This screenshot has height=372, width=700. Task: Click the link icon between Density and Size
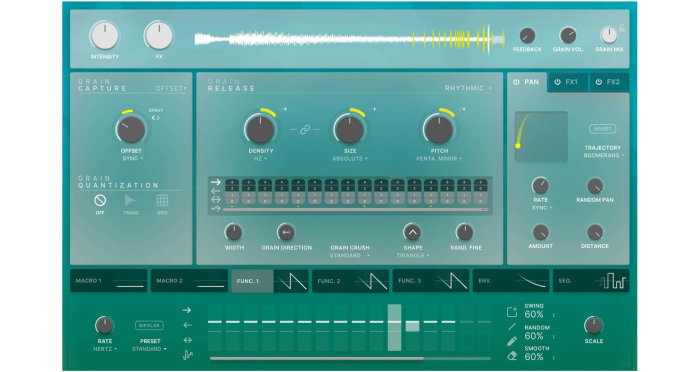305,130
